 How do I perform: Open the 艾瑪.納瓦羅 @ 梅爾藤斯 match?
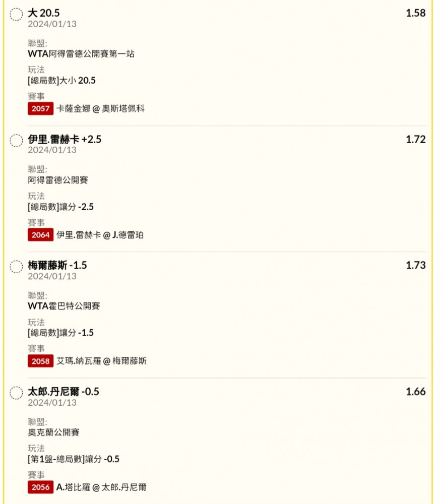[x=102, y=361]
